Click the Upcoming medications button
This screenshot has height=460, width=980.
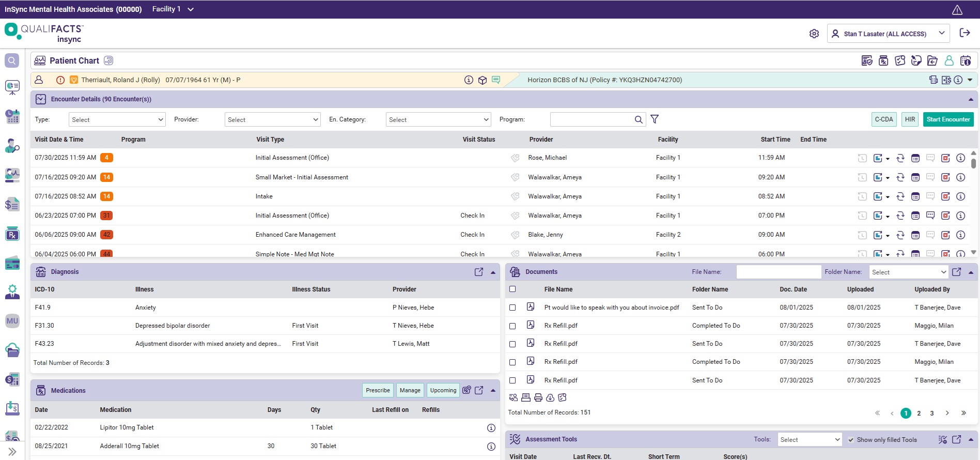[443, 390]
